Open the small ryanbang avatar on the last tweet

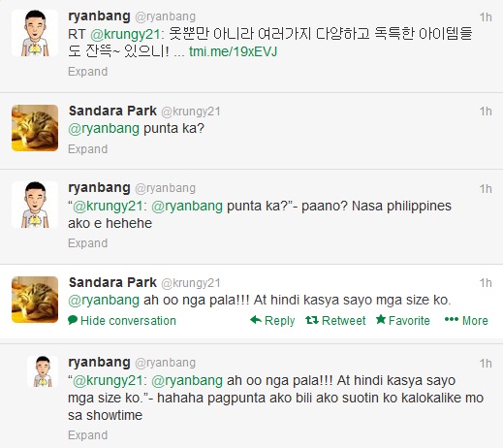tap(43, 371)
